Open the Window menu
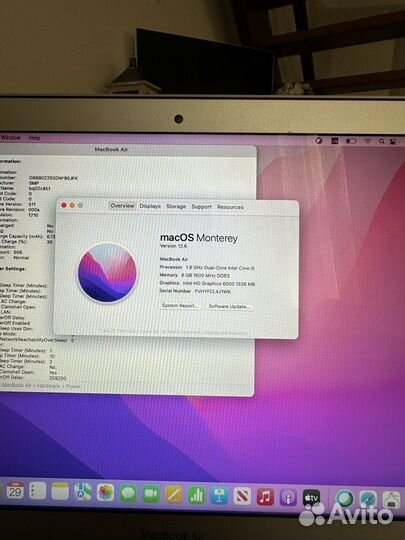 (x=11, y=137)
